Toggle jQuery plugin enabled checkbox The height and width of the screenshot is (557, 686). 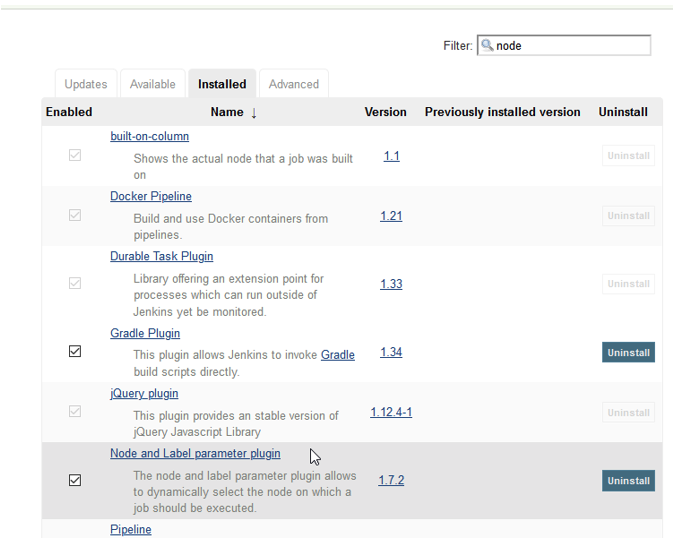75,411
